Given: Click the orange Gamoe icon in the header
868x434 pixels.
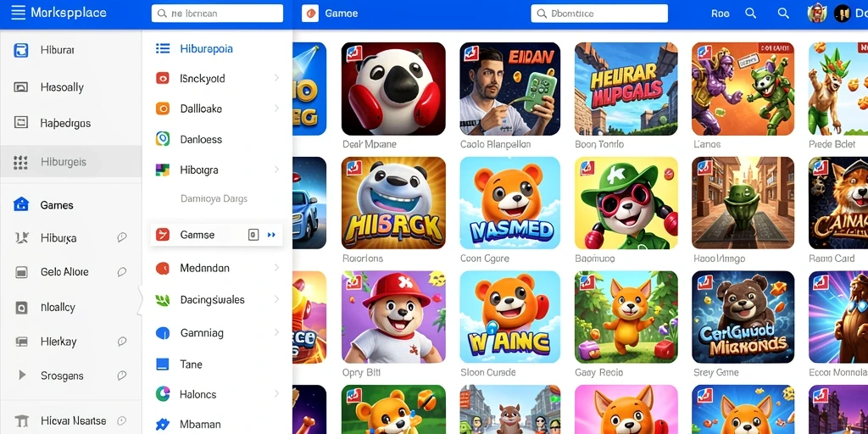Looking at the screenshot, I should [310, 14].
